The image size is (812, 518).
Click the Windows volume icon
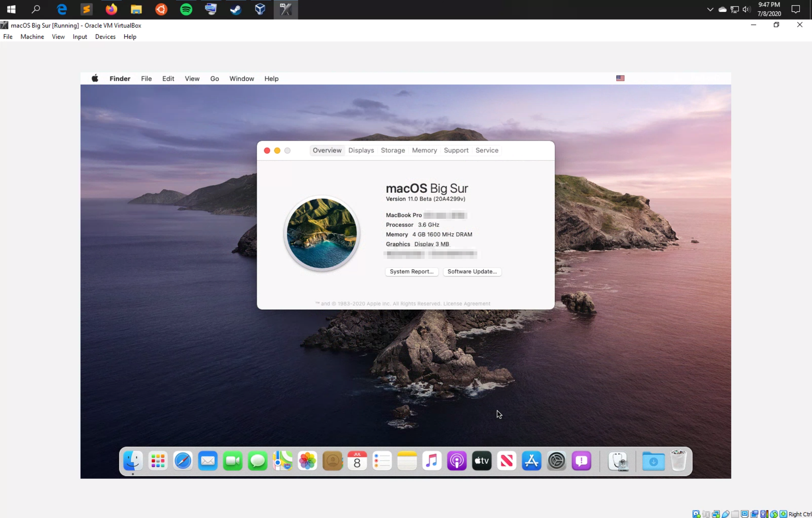pos(746,9)
